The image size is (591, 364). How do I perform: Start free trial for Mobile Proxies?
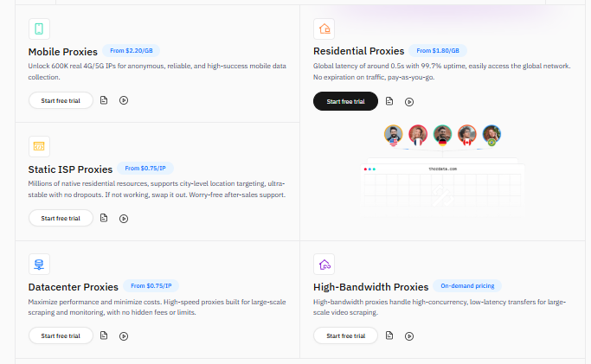point(61,100)
